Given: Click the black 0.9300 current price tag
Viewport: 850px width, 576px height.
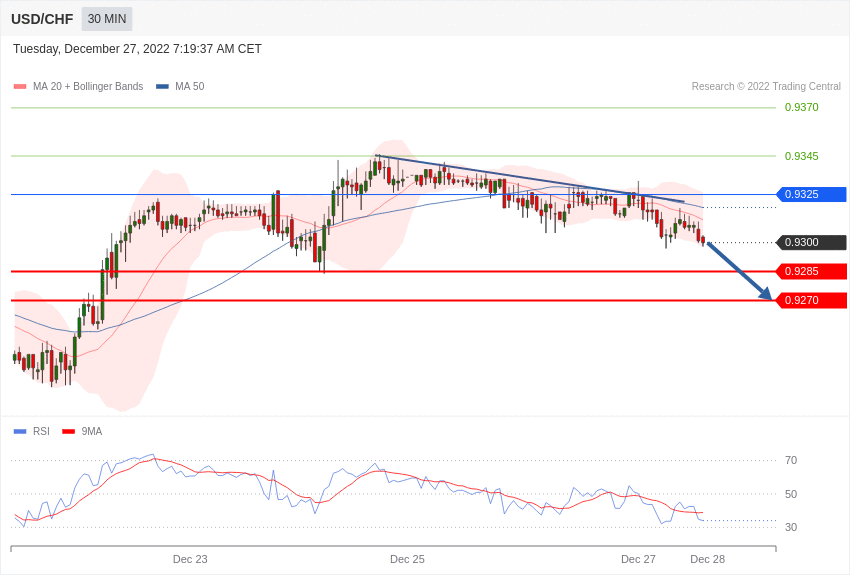Looking at the screenshot, I should coord(812,242).
